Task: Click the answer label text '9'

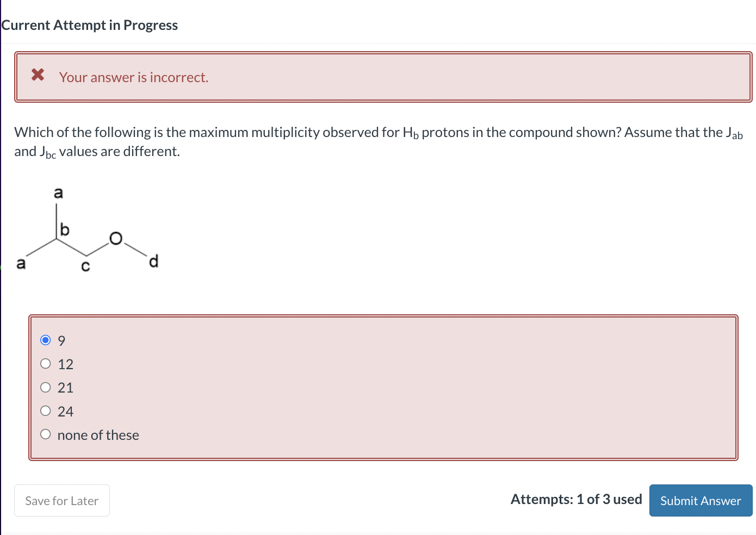Action: click(61, 340)
